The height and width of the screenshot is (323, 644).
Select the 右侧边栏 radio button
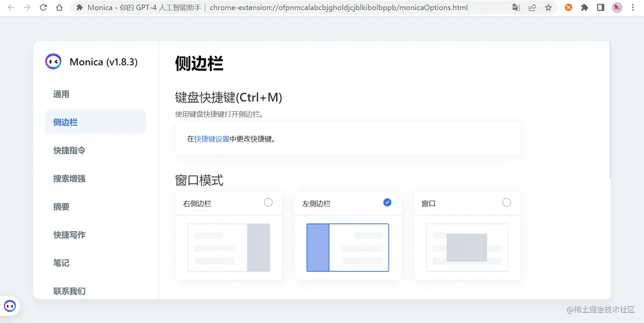click(x=268, y=203)
